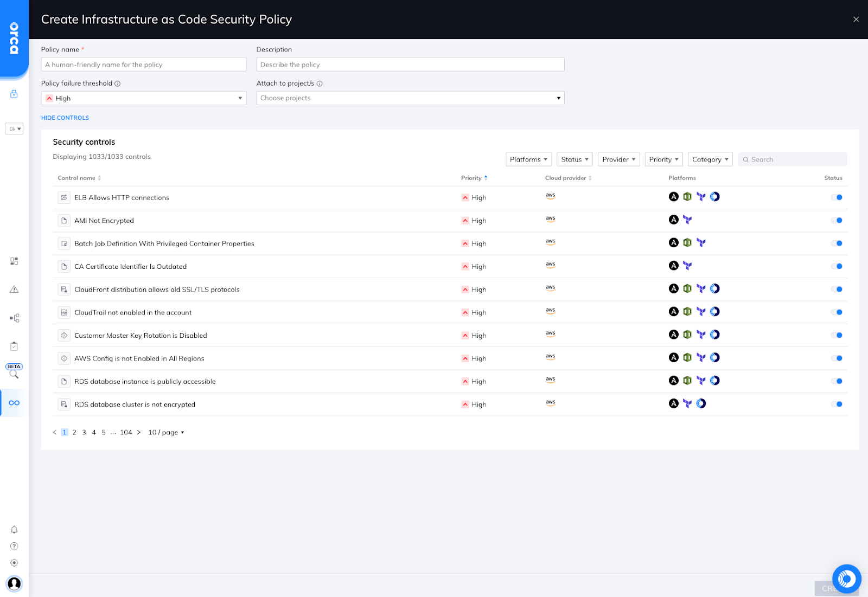
Task: Open the settings gear icon
Action: click(14, 562)
